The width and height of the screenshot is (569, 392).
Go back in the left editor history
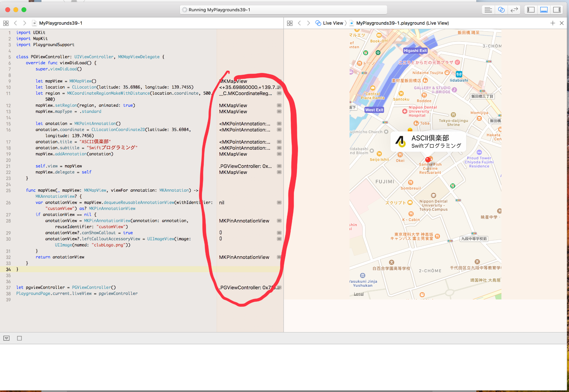click(15, 23)
